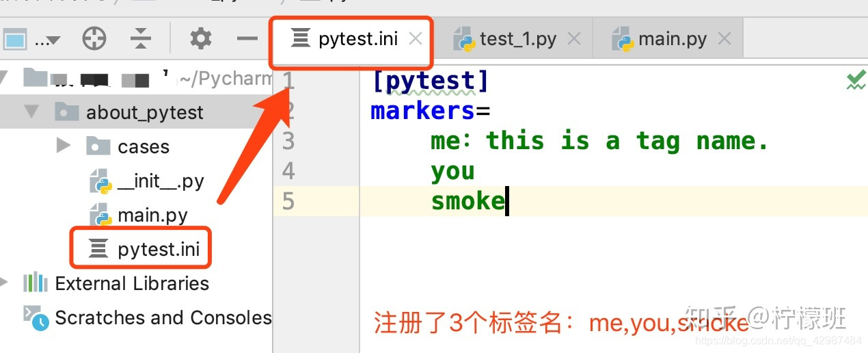This screenshot has width=868, height=353.
Task: Click the Scratches and Consoles icon
Action: [x=36, y=318]
